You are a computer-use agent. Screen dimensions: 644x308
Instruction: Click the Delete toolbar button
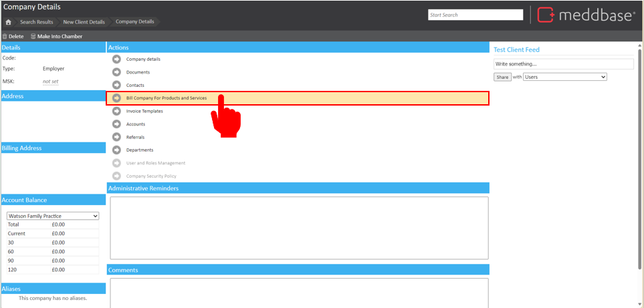(13, 36)
